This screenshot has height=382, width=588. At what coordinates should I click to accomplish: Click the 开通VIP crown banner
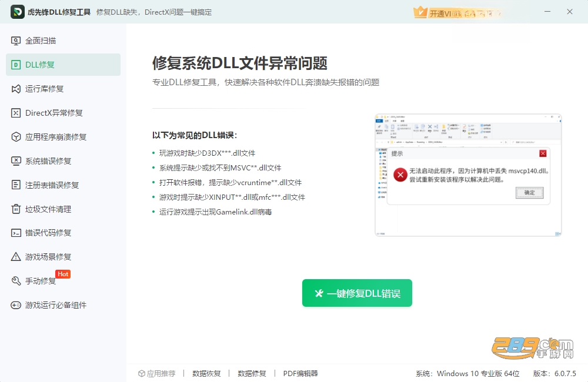(457, 12)
